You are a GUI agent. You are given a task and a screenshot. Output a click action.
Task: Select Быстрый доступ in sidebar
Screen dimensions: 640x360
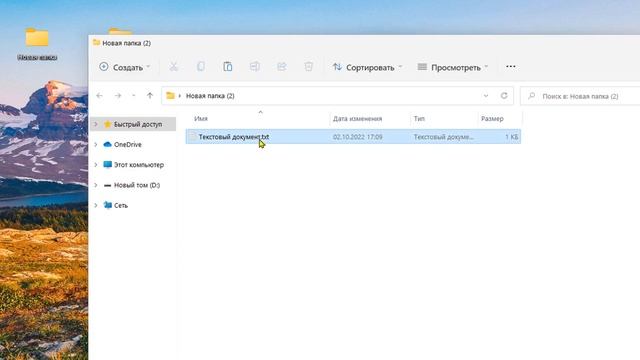tap(138, 124)
